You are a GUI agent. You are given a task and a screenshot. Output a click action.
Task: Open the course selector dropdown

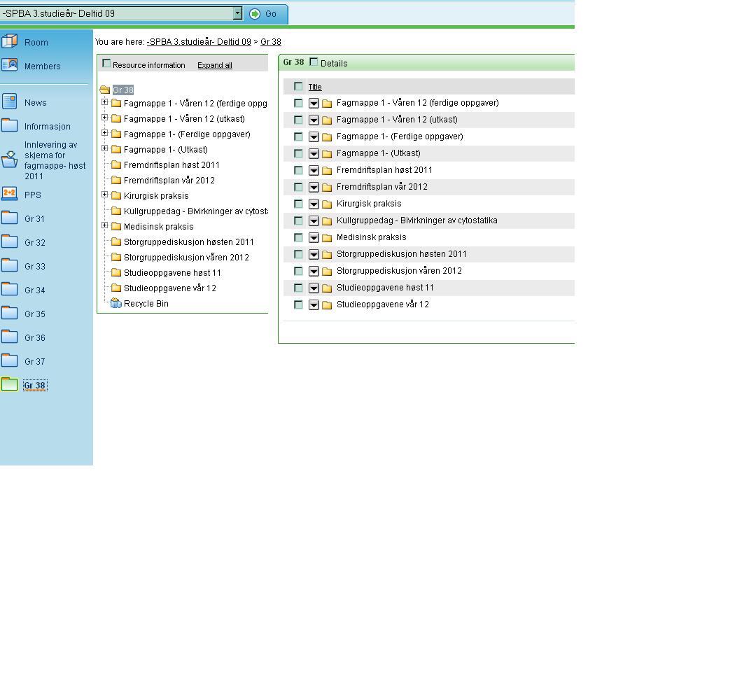pyautogui.click(x=237, y=13)
